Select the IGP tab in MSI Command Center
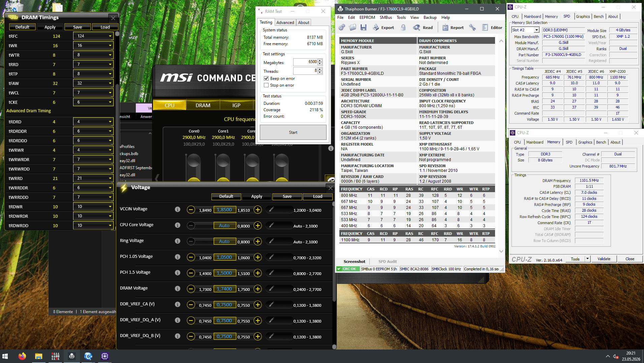 [x=236, y=105]
